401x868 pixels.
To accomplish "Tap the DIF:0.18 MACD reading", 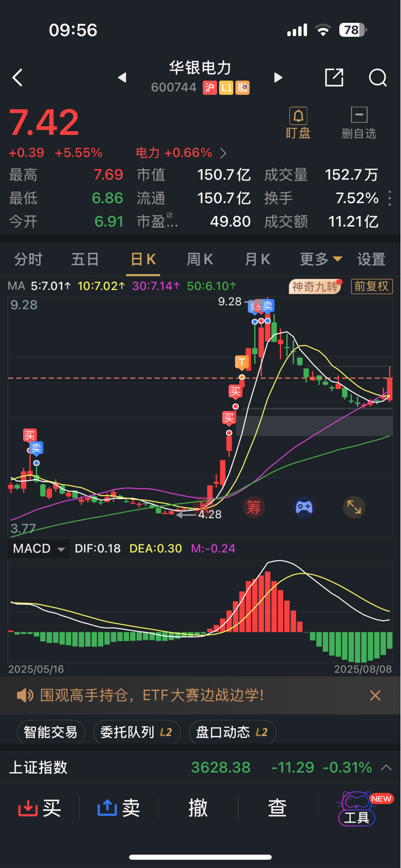I will (98, 548).
